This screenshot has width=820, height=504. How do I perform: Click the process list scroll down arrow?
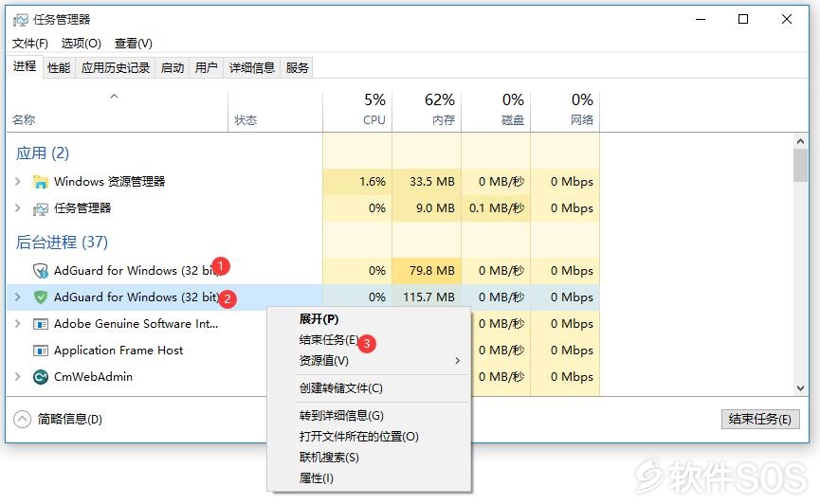point(800,387)
